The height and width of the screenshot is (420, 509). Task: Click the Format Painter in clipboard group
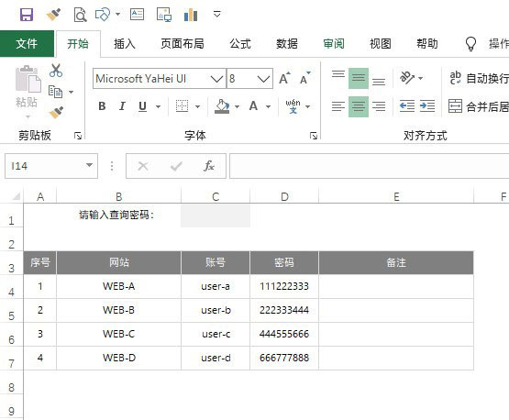pyautogui.click(x=56, y=113)
